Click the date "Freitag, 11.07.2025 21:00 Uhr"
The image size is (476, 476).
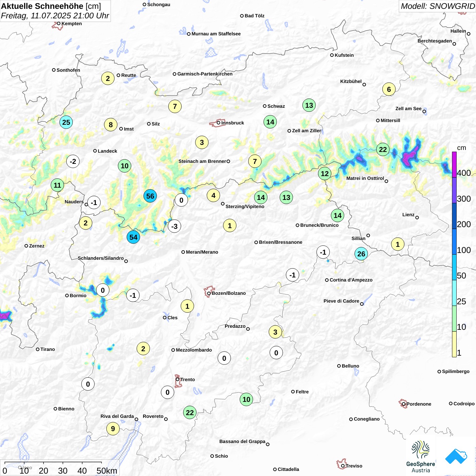click(x=55, y=16)
